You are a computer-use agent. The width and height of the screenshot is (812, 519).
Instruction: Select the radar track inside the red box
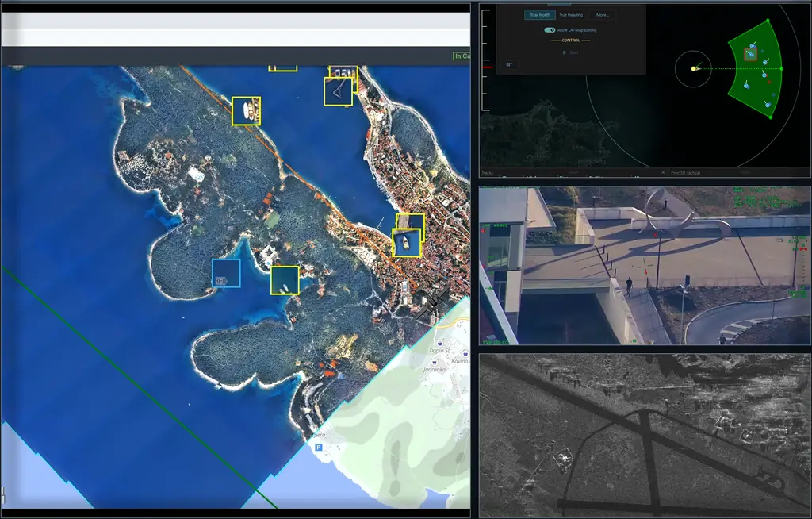click(x=750, y=54)
